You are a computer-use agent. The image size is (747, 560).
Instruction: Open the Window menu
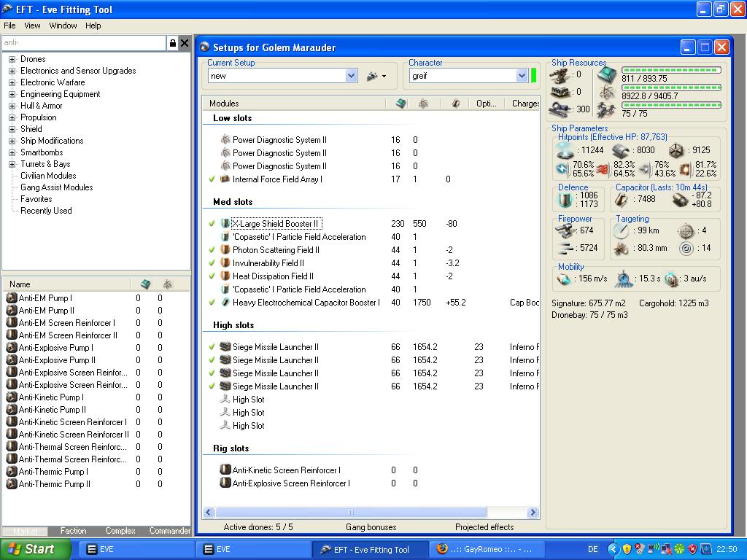pos(63,26)
